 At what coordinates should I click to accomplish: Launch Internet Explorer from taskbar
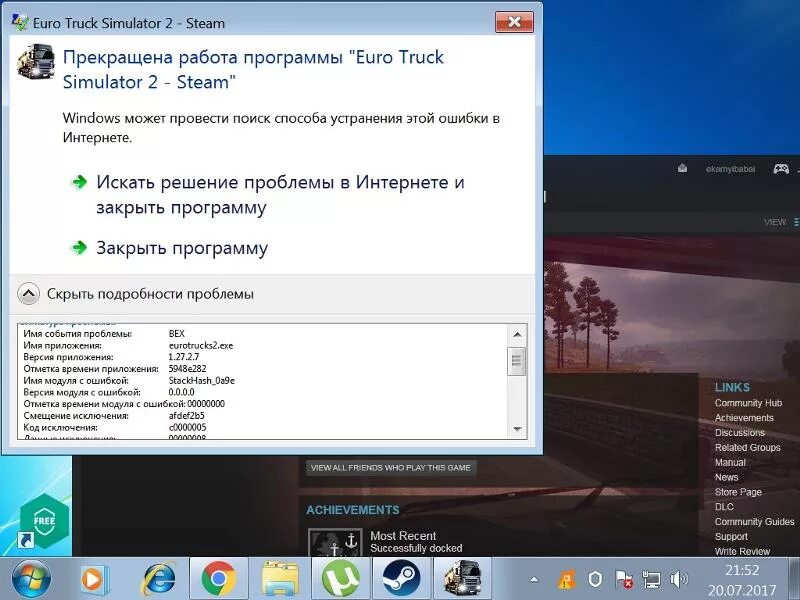tap(159, 579)
